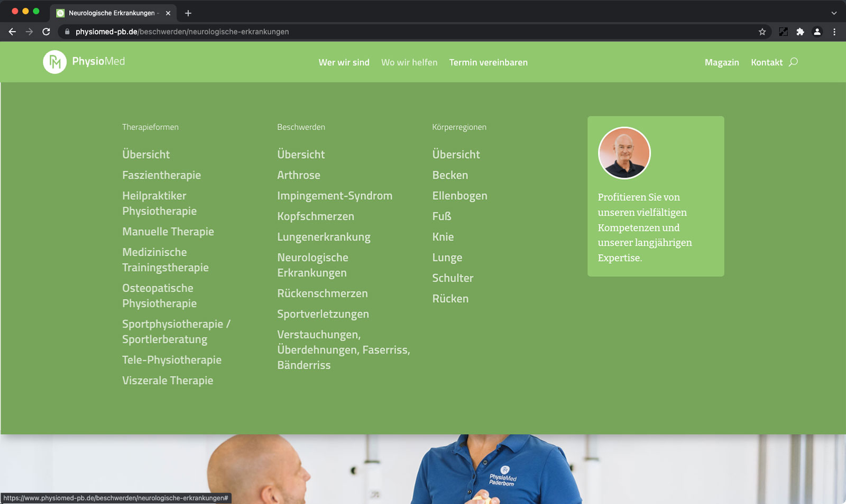The width and height of the screenshot is (846, 504).
Task: Open the website search magnifier icon
Action: click(793, 62)
